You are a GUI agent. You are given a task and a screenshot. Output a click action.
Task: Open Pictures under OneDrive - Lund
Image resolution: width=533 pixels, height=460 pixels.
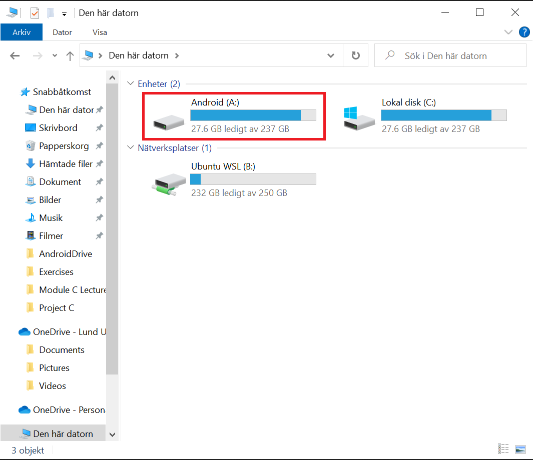48,368
